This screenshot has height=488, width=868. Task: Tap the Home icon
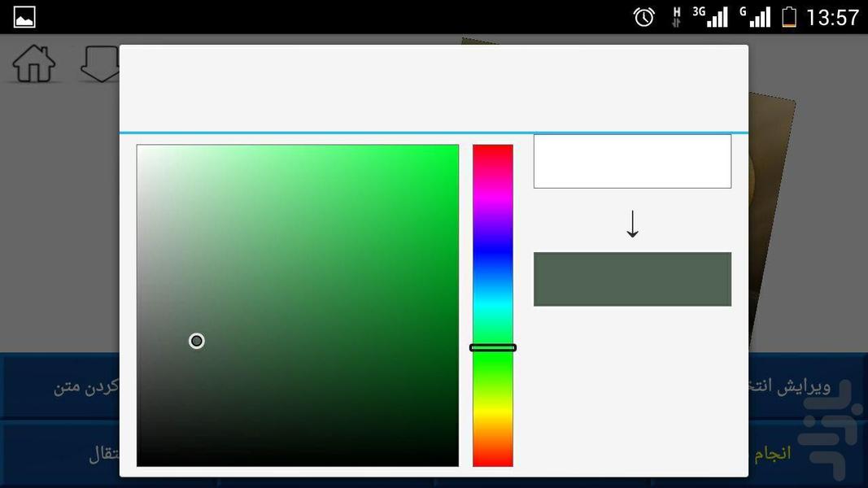(x=34, y=63)
